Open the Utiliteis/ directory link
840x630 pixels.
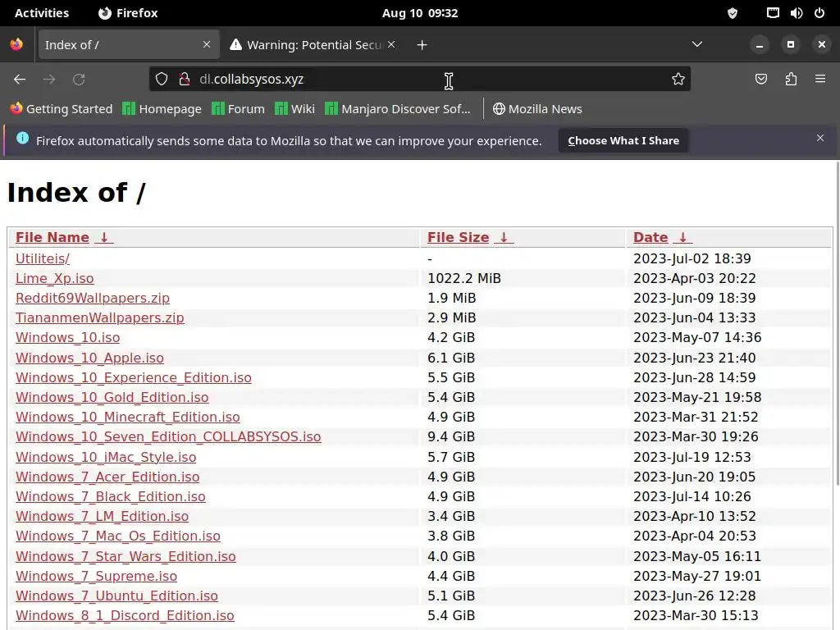(x=43, y=258)
